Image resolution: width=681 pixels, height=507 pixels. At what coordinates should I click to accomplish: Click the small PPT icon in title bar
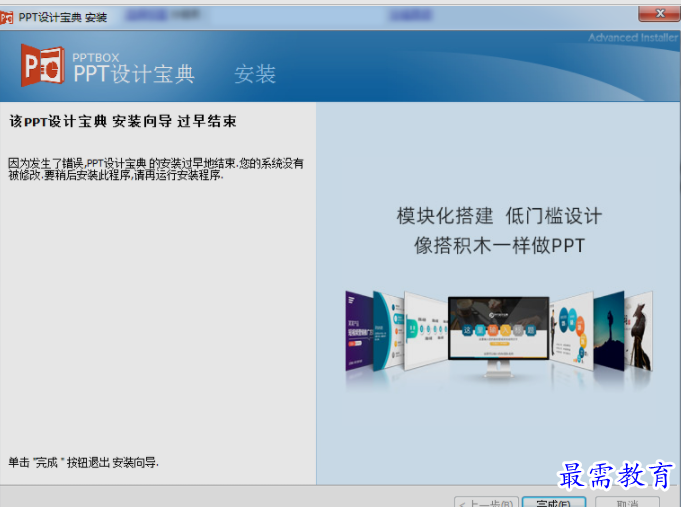point(6,17)
